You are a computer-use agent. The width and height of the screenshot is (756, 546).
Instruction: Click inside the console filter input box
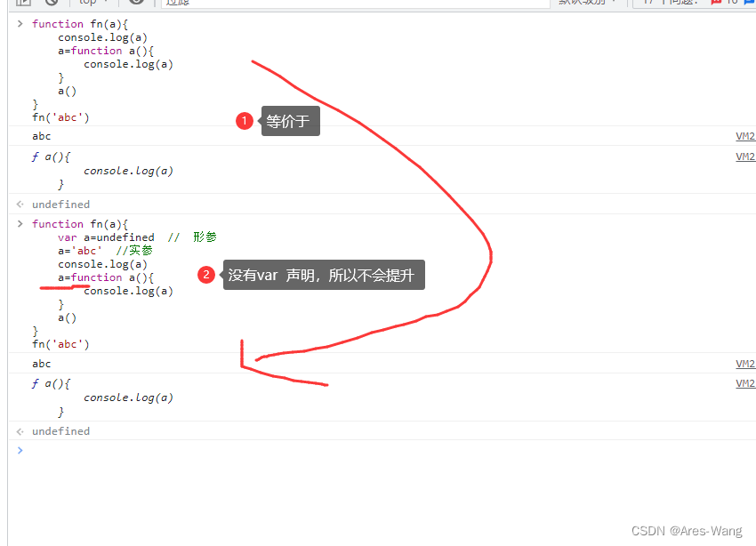coord(356,3)
